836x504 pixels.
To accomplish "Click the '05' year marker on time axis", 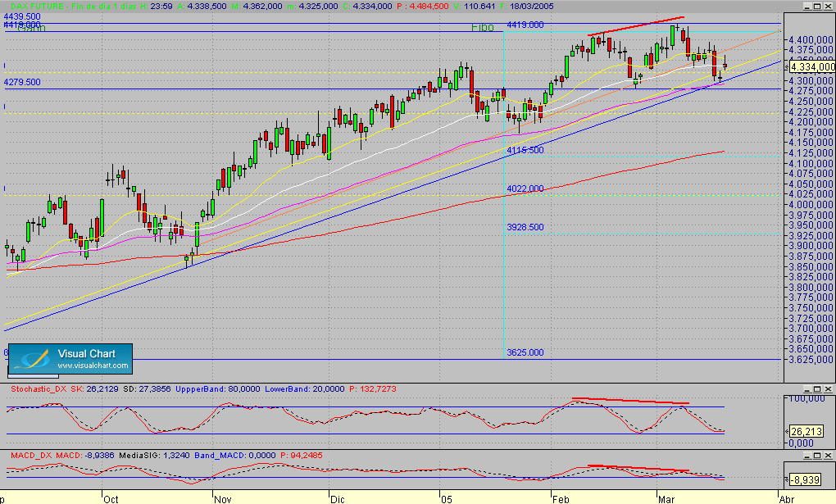I will tap(446, 499).
